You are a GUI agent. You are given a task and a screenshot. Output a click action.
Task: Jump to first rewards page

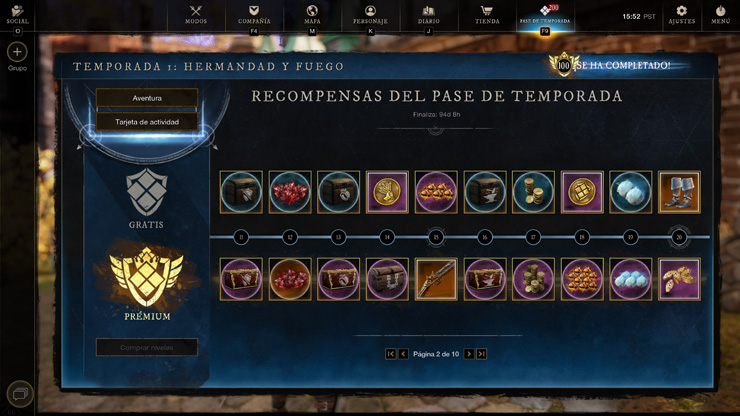[x=390, y=354]
